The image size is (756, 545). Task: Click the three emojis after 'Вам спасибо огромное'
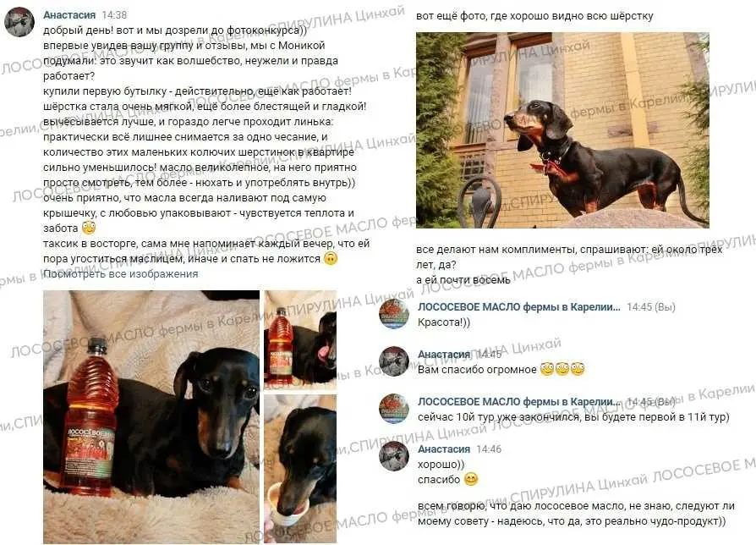(562, 370)
